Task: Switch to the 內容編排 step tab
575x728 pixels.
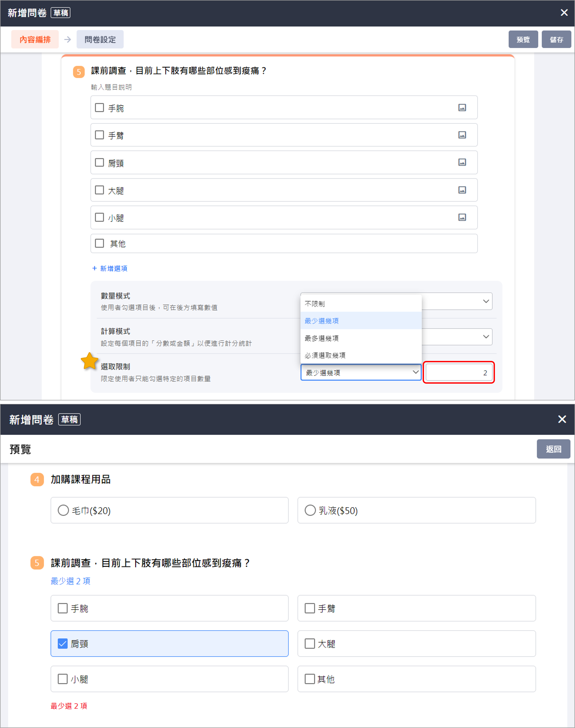Action: pyautogui.click(x=35, y=39)
